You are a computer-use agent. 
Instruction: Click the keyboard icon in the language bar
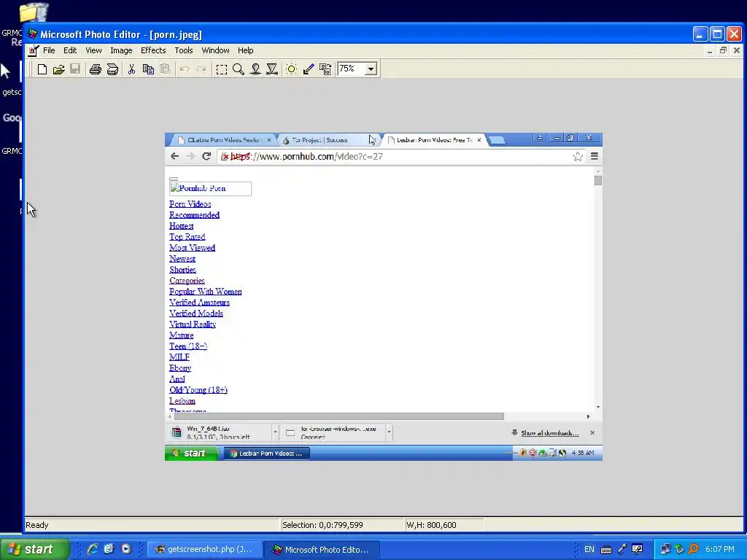606,550
